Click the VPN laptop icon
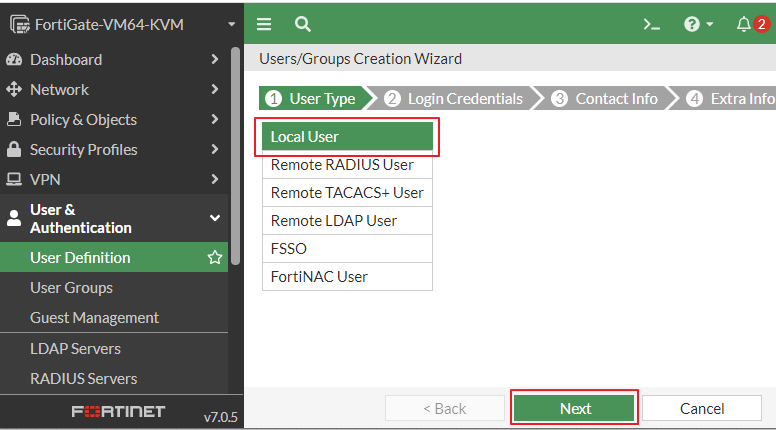The width and height of the screenshot is (776, 430). pyautogui.click(x=14, y=179)
